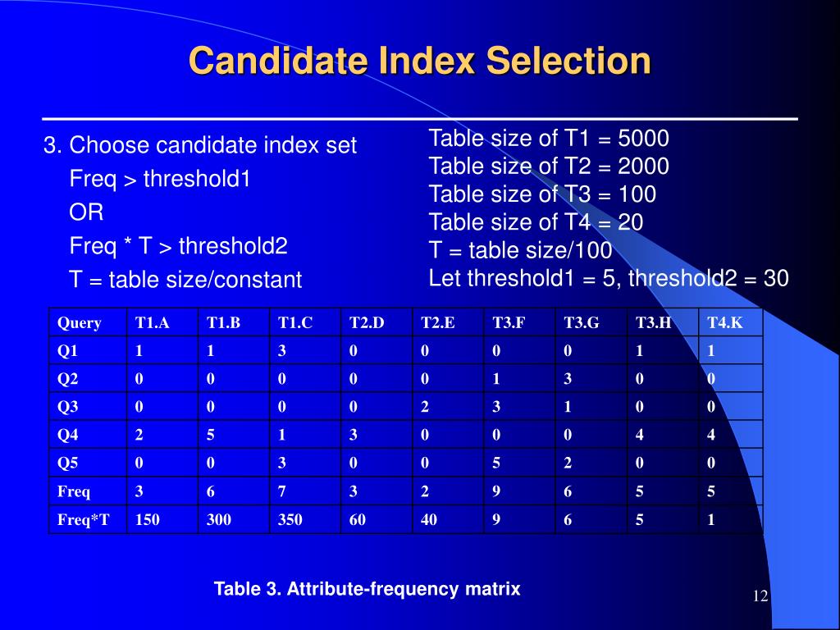Select the 300 value under T1.B
This screenshot has width=840, height=630.
pyautogui.click(x=218, y=519)
